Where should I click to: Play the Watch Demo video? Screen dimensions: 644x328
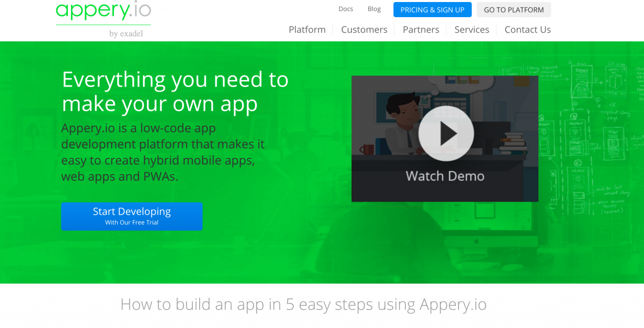446,133
